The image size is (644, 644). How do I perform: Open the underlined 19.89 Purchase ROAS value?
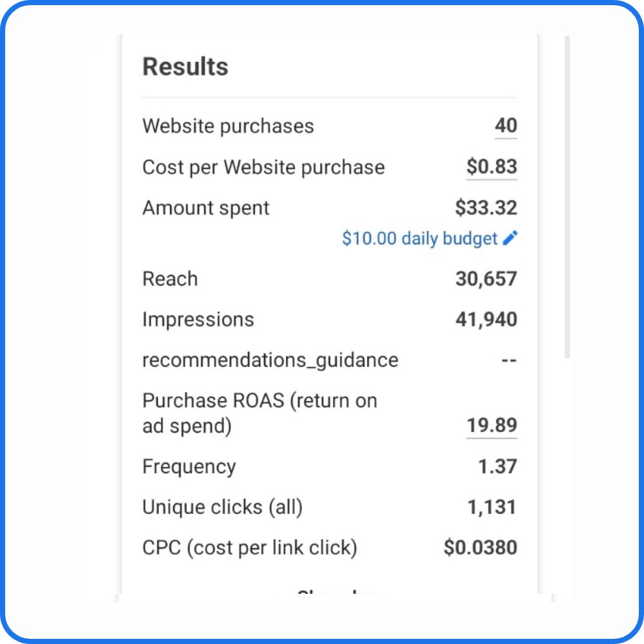pos(491,425)
